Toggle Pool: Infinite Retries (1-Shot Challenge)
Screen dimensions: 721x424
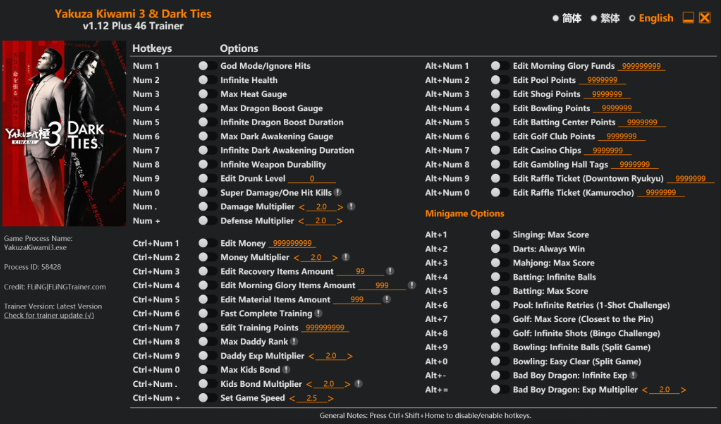click(x=500, y=305)
